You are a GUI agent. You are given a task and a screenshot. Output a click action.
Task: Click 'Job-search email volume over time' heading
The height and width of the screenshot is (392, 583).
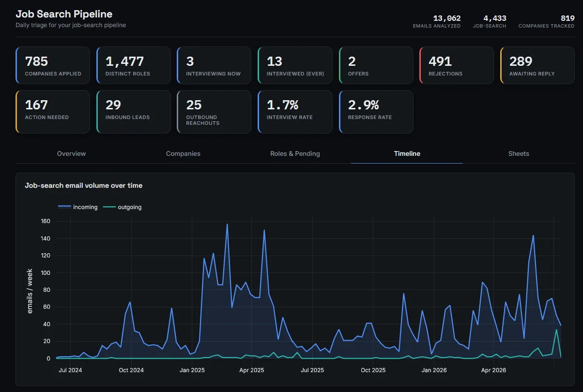pyautogui.click(x=84, y=185)
